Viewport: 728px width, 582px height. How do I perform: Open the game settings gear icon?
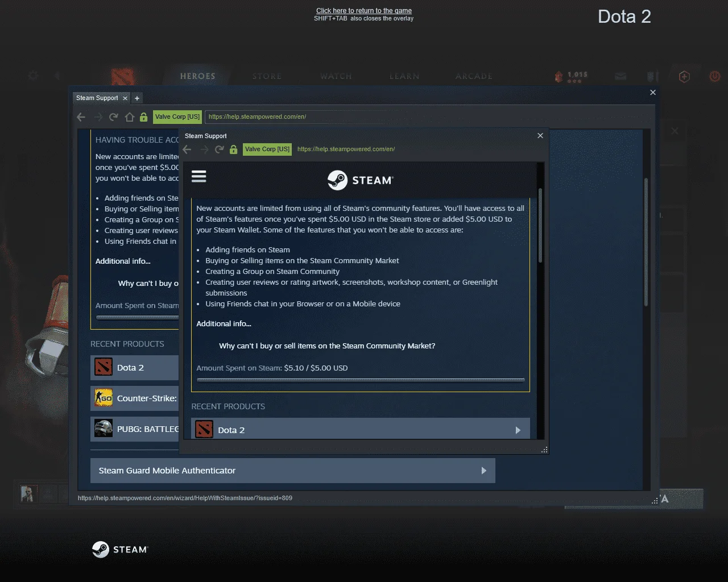(x=34, y=75)
